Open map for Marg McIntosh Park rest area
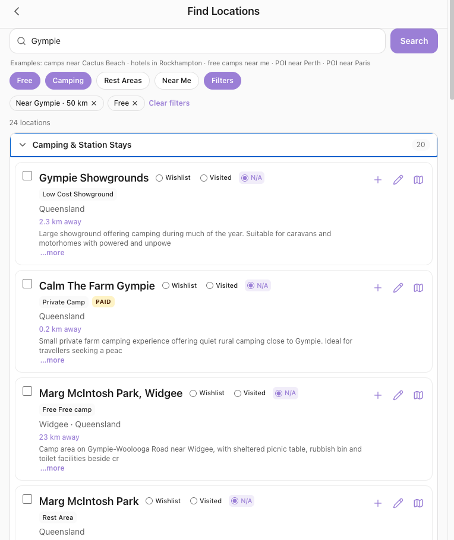The image size is (454, 540). click(x=418, y=503)
